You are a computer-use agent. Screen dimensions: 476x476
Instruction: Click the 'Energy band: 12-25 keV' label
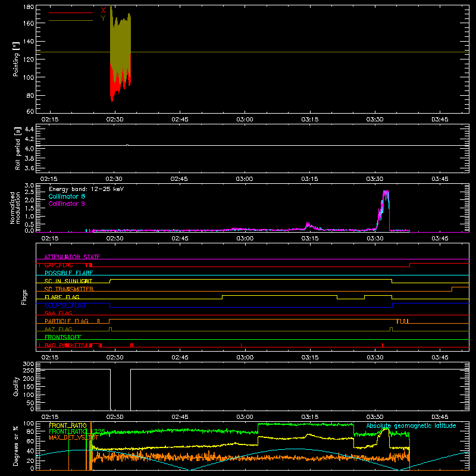[x=86, y=189]
